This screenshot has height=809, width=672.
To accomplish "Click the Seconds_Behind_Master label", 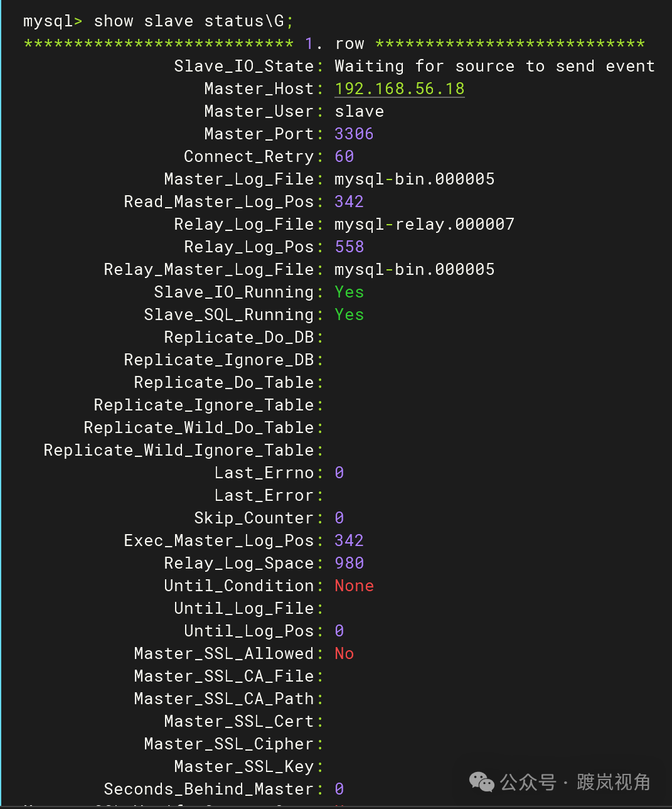I will pyautogui.click(x=208, y=789).
